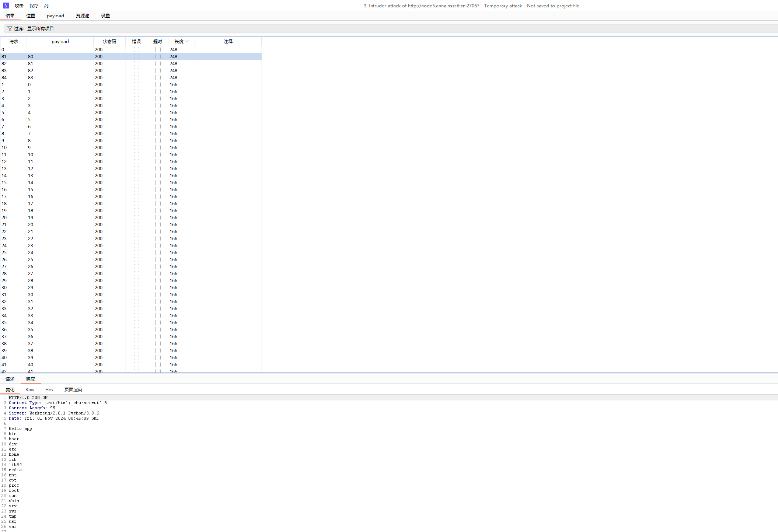Select the 响应 (Response) pane tab
Viewport: 778px width, 532px height.
tap(31, 379)
